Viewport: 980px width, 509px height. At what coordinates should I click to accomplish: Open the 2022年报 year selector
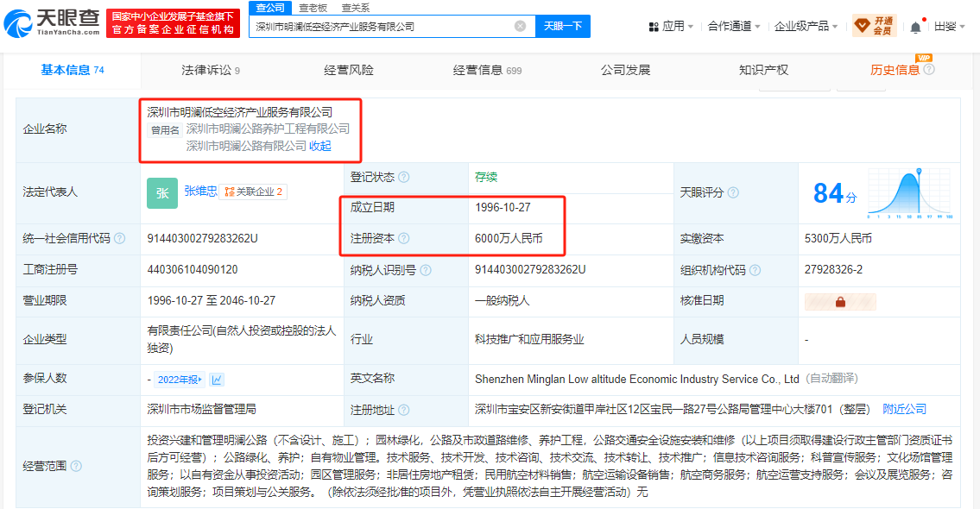point(180,379)
